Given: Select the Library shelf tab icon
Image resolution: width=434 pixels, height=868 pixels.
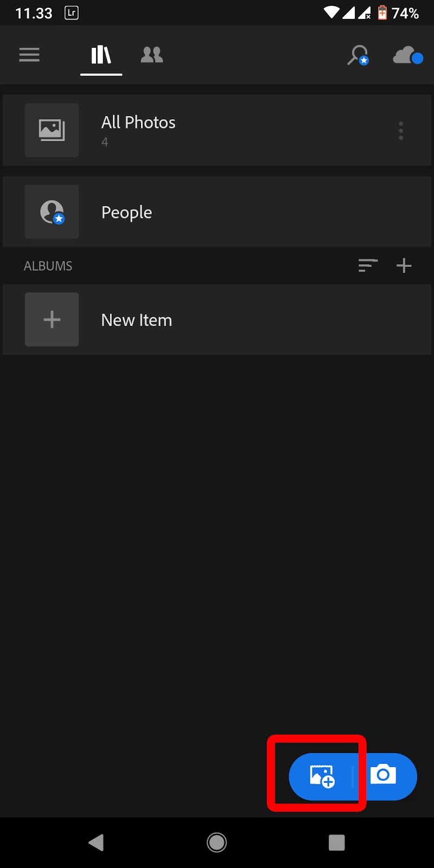Looking at the screenshot, I should pyautogui.click(x=101, y=55).
